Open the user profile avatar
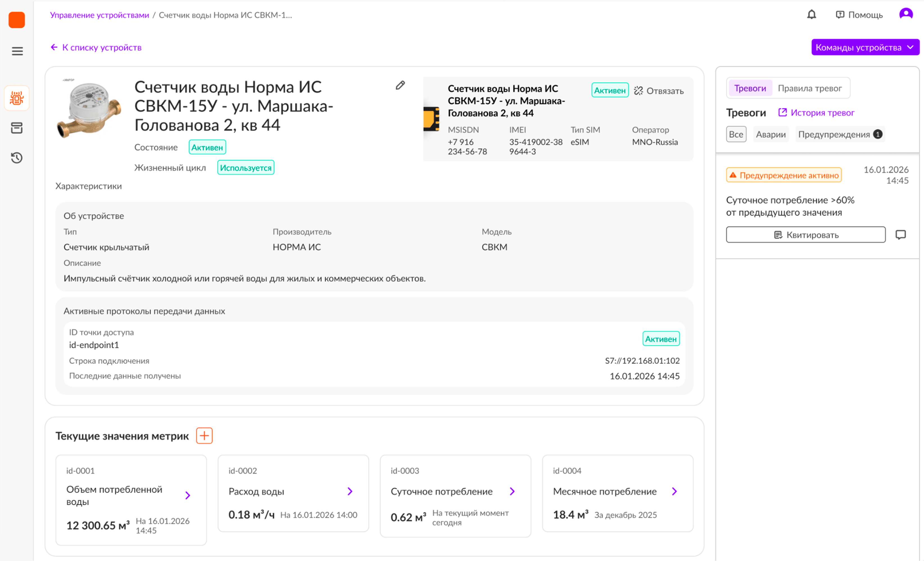The height and width of the screenshot is (561, 924). (x=906, y=14)
